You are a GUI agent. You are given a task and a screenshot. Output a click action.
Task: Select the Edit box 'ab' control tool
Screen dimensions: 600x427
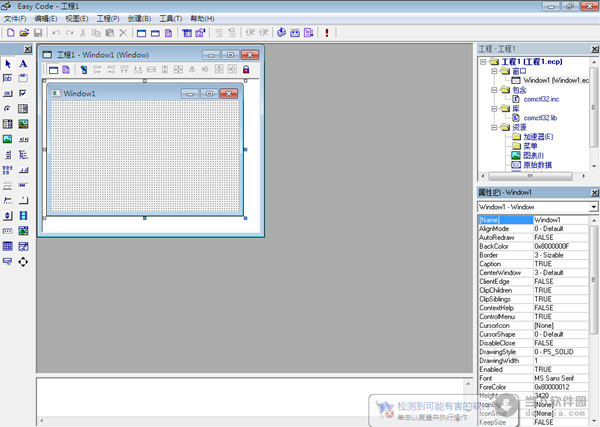(x=8, y=78)
